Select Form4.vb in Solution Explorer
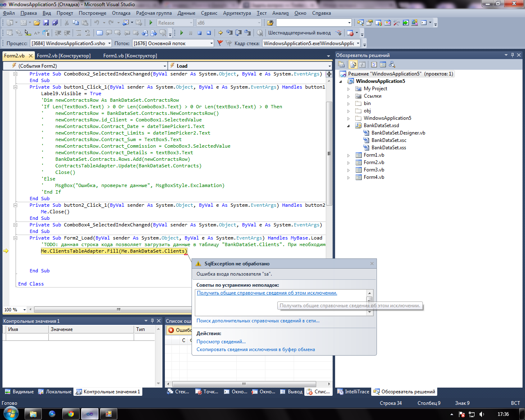This screenshot has height=420, width=525. [x=374, y=177]
